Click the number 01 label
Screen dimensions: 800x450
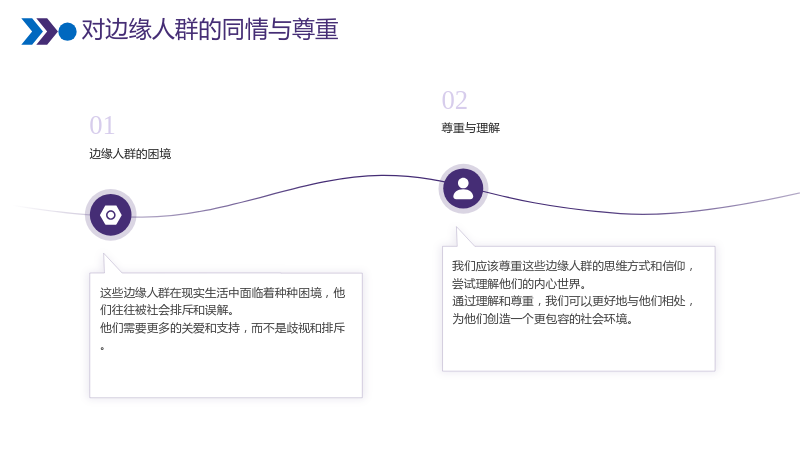point(102,126)
